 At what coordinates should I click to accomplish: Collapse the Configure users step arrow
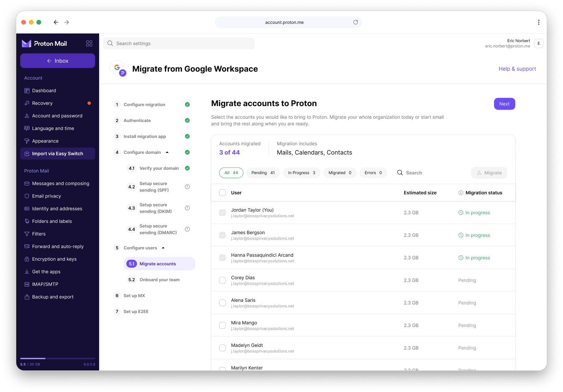click(163, 248)
